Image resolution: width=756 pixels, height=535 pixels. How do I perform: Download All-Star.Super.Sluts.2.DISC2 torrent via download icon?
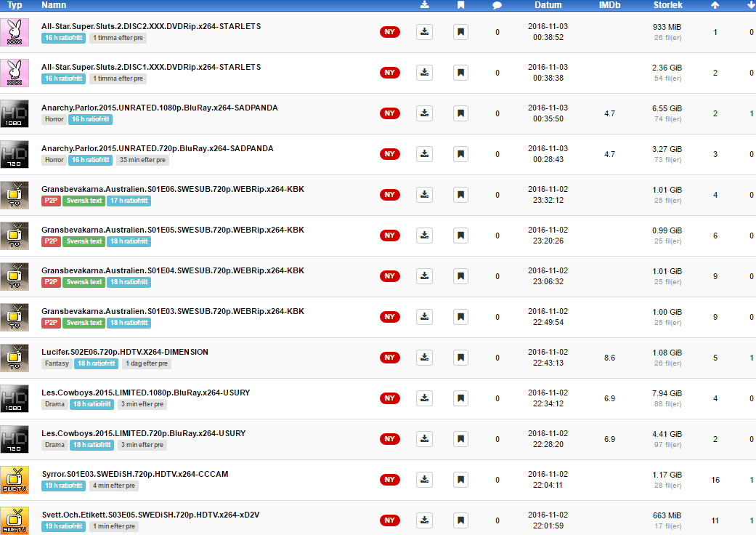click(x=424, y=32)
